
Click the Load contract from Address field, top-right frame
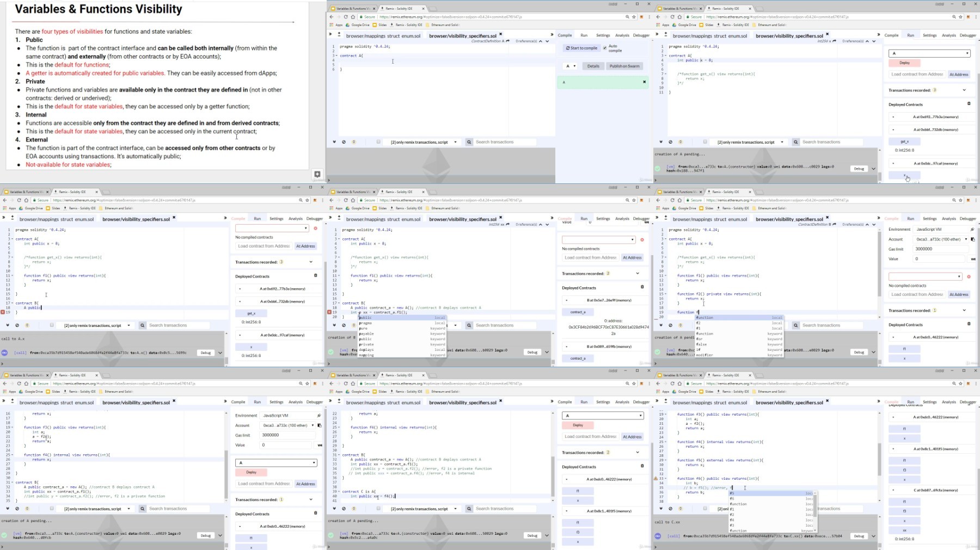pos(917,75)
